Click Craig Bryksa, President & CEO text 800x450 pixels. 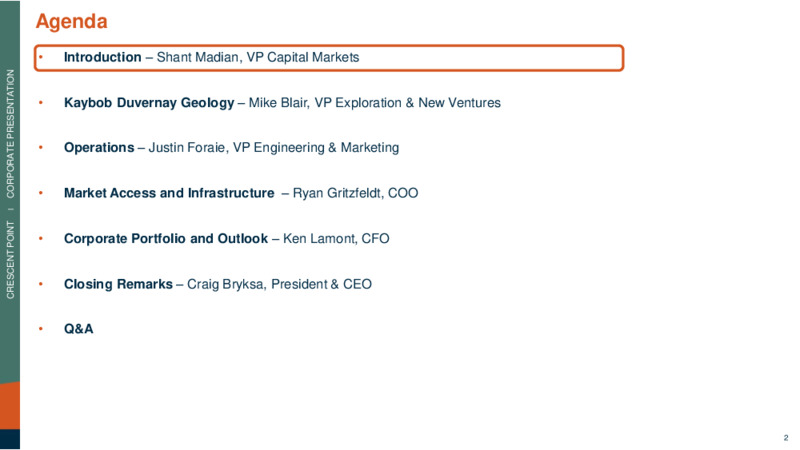279,284
